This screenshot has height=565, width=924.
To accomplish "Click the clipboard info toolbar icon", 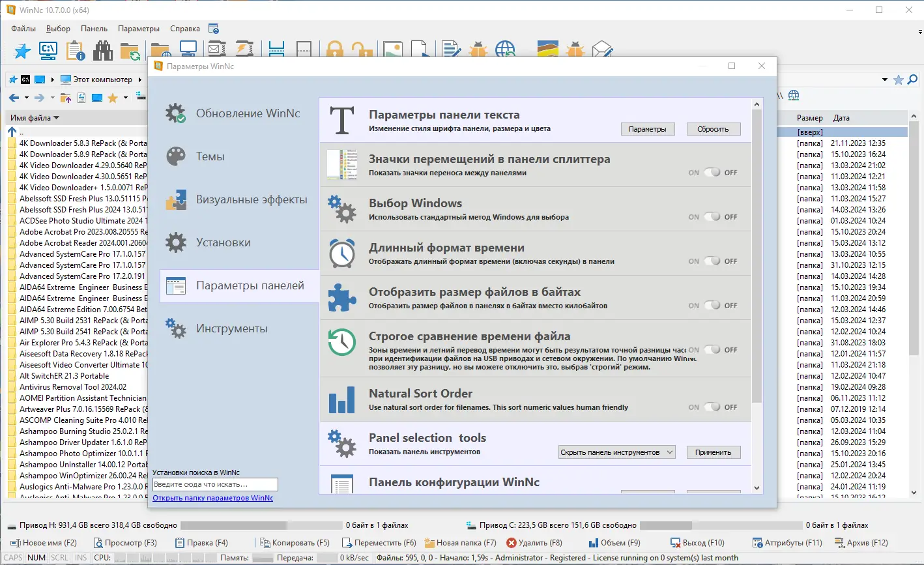I will tap(76, 51).
